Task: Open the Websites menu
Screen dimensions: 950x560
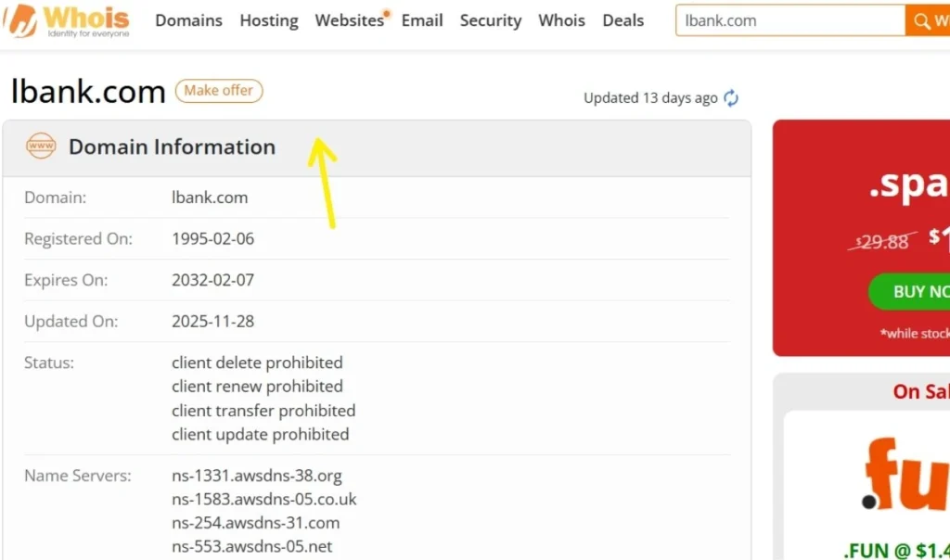Action: pos(350,20)
